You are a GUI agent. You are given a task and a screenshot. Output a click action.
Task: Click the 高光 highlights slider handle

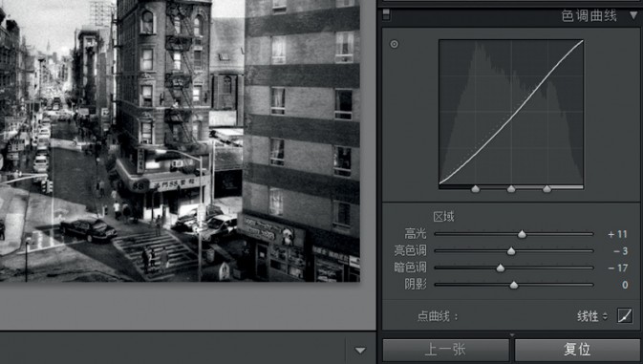(522, 234)
